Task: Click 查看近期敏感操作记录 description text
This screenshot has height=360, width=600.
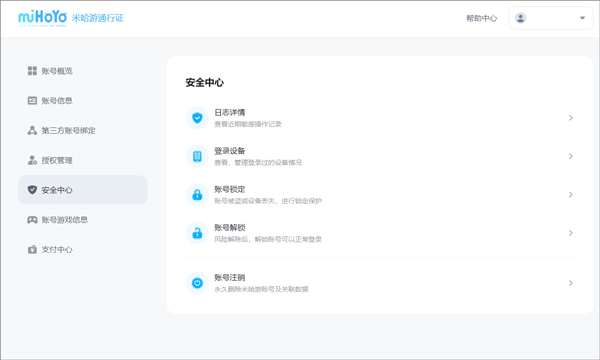Action: coord(248,124)
